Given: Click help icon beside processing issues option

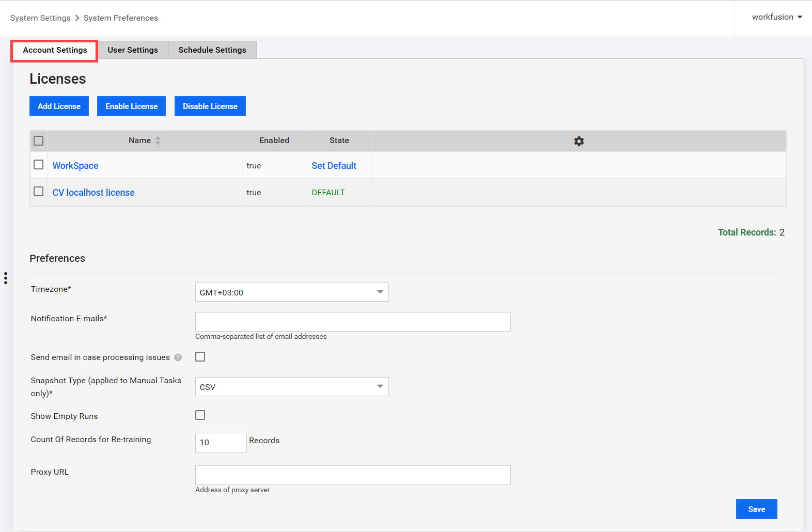Looking at the screenshot, I should (178, 357).
